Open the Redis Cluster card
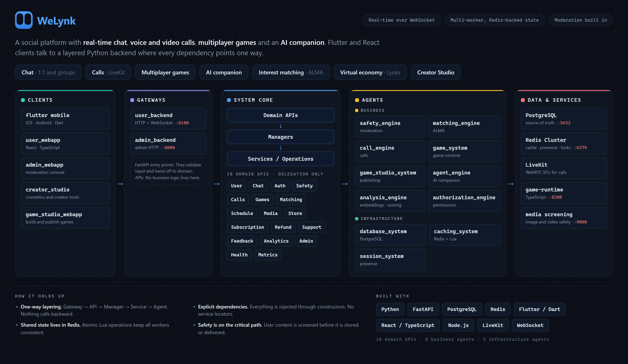This screenshot has height=364, width=628. coord(564,143)
